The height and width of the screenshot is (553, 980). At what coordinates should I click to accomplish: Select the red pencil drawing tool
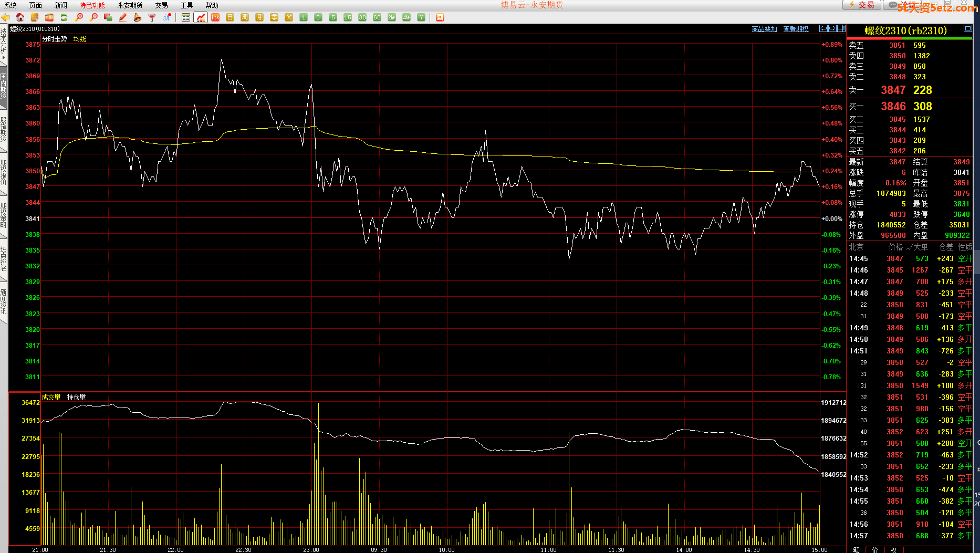123,17
